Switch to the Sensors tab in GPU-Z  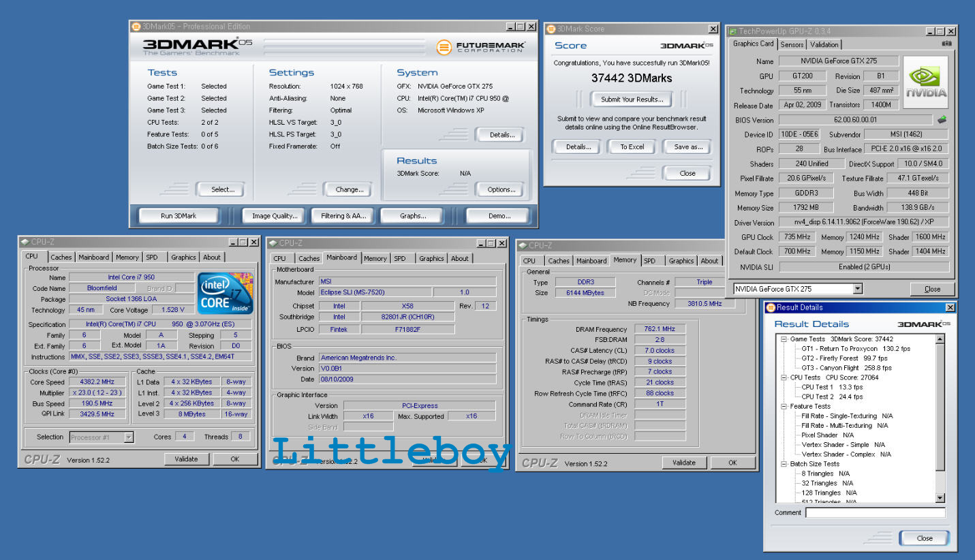point(792,44)
